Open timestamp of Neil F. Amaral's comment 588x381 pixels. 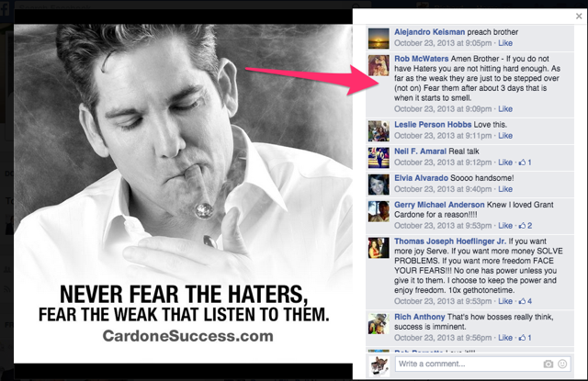click(443, 162)
